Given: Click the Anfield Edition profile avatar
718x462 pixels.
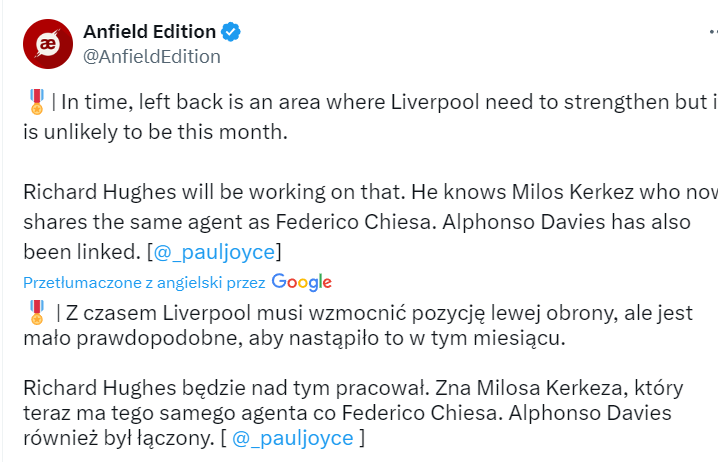Looking at the screenshot, I should [46, 44].
